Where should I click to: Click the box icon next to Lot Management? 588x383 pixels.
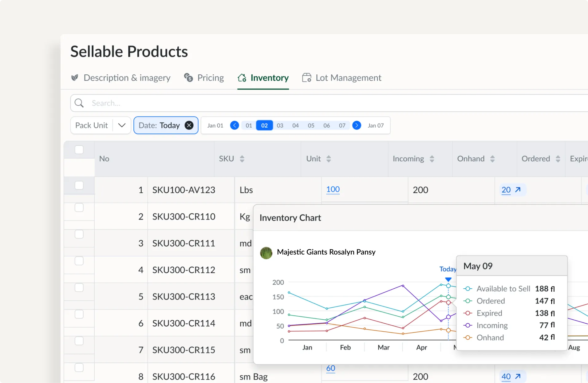pyautogui.click(x=306, y=78)
